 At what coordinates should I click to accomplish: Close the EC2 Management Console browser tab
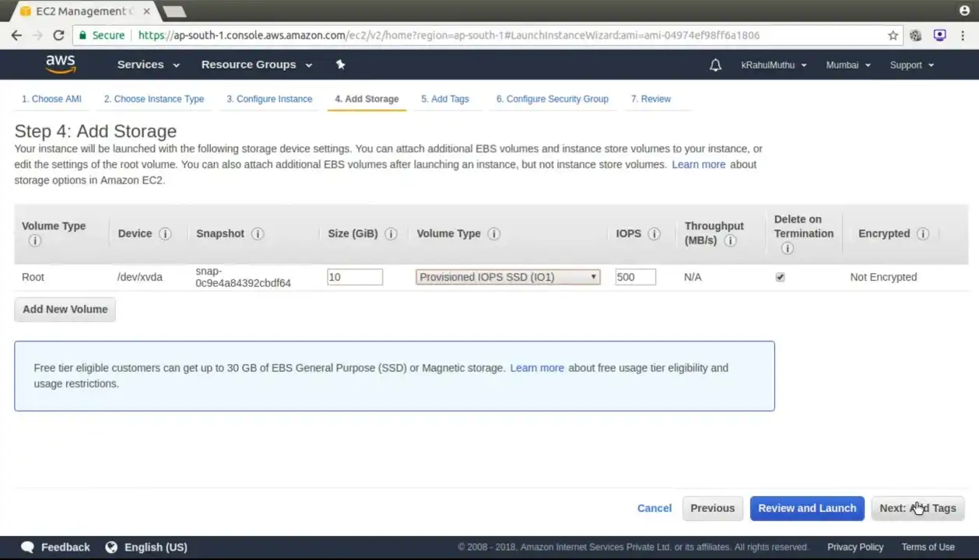(146, 12)
